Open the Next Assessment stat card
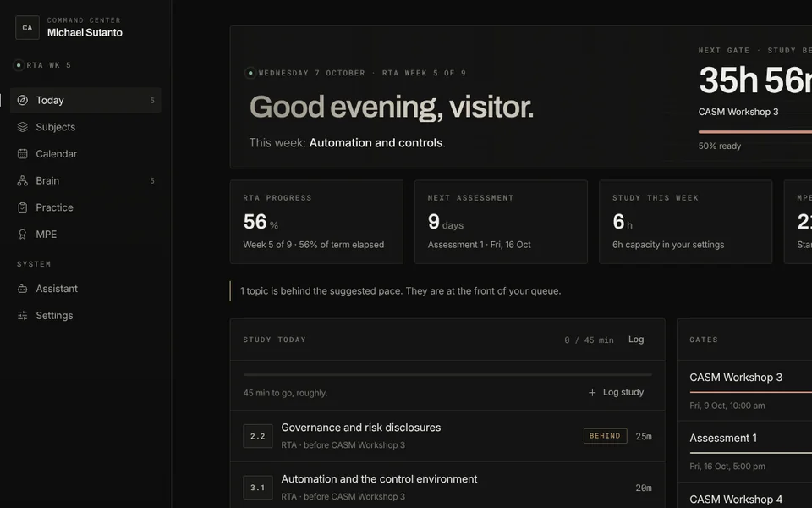The image size is (812, 508). pos(501,222)
